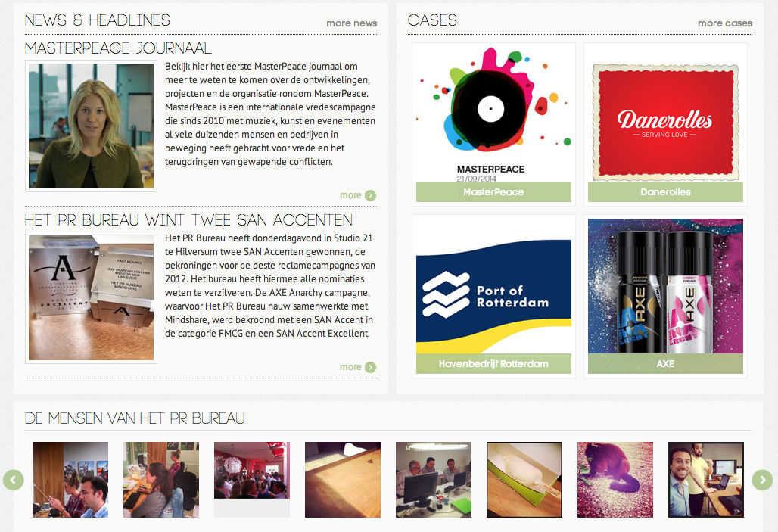Image resolution: width=778 pixels, height=532 pixels.
Task: Click the left carousel arrow icon
Action: pyautogui.click(x=14, y=480)
